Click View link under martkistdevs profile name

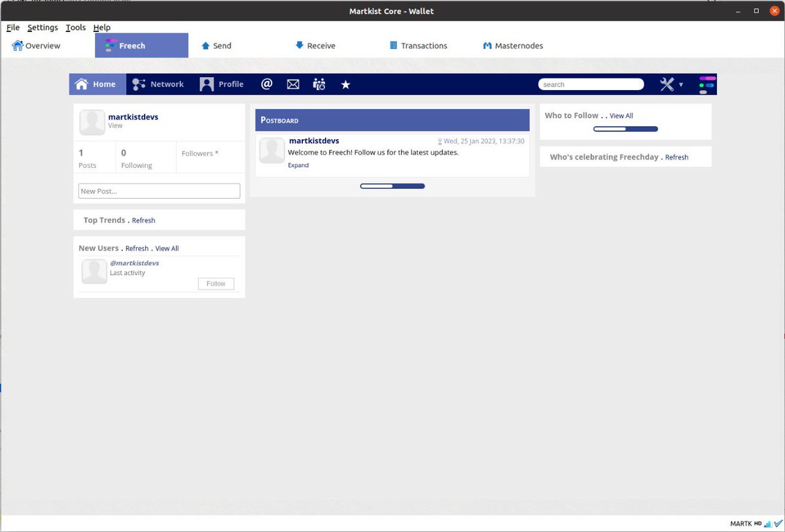[115, 125]
